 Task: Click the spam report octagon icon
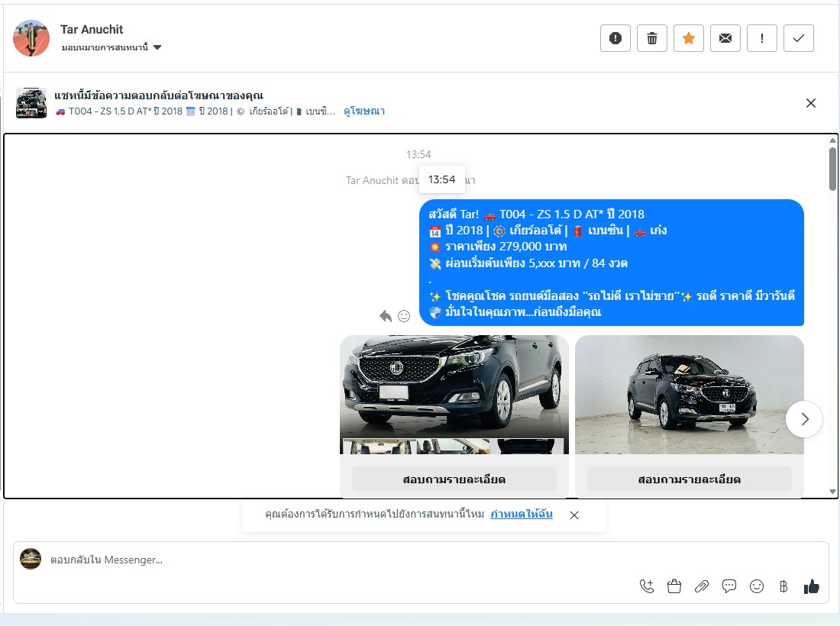point(615,38)
